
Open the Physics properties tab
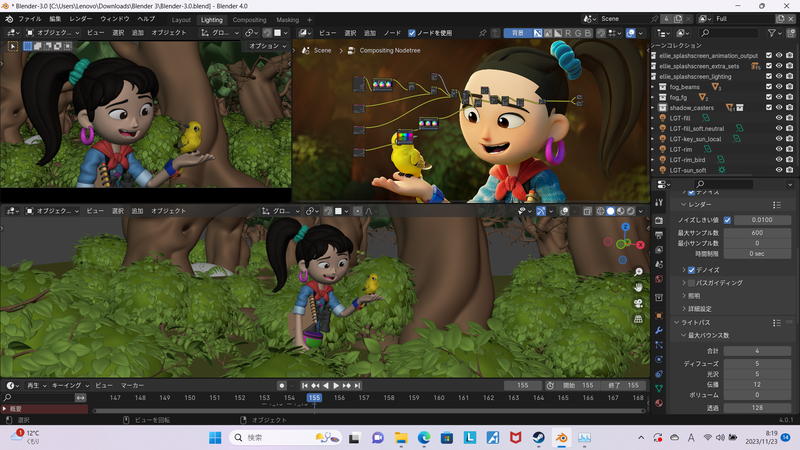click(x=659, y=359)
